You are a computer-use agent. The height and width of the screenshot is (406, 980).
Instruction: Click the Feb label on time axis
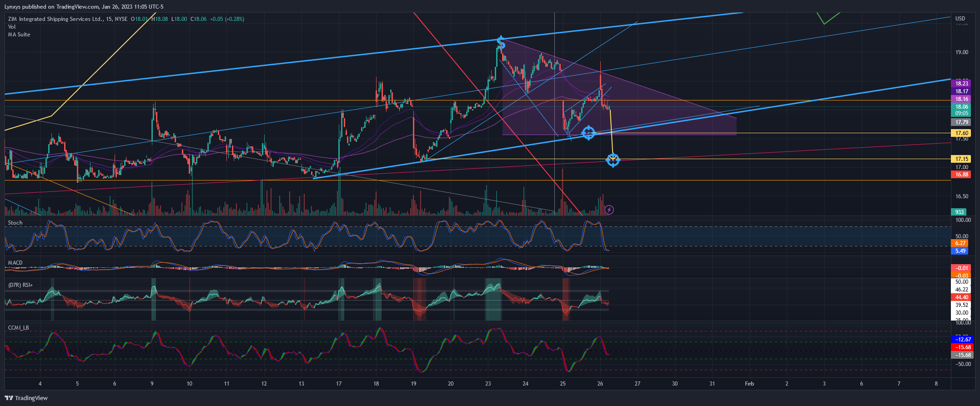[749, 384]
